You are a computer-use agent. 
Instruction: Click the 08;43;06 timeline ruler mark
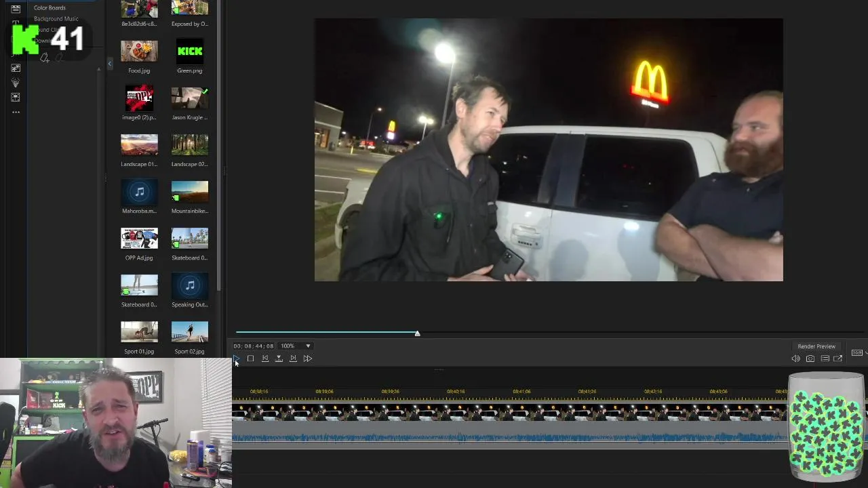(x=719, y=392)
